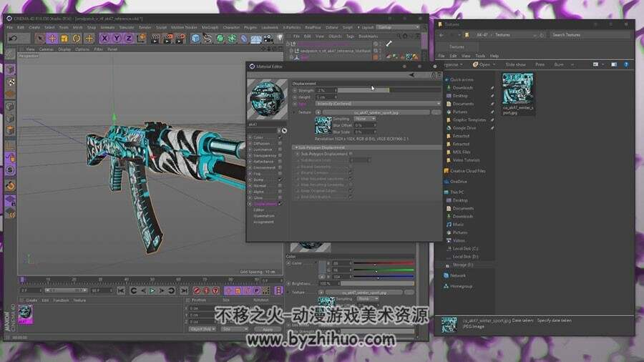The height and width of the screenshot is (362, 644).
Task: Click the Undo arrow in Cinema 4D toolbar
Action: tap(13, 38)
